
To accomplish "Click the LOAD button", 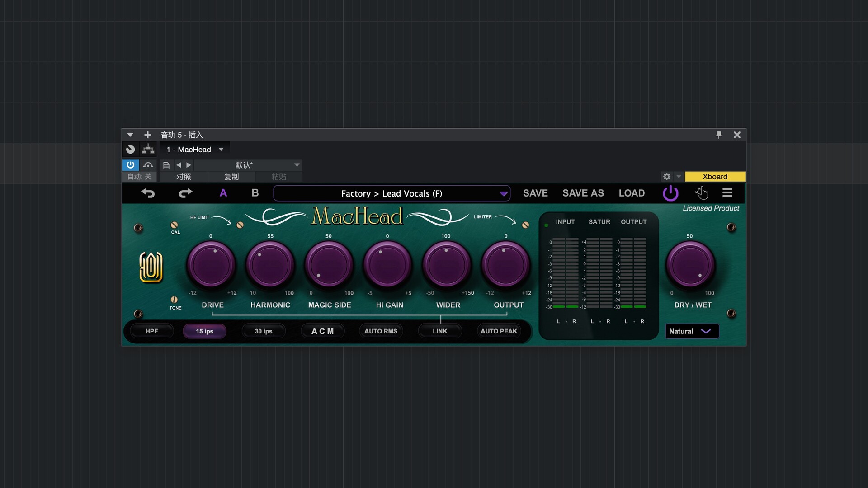I will pyautogui.click(x=632, y=193).
